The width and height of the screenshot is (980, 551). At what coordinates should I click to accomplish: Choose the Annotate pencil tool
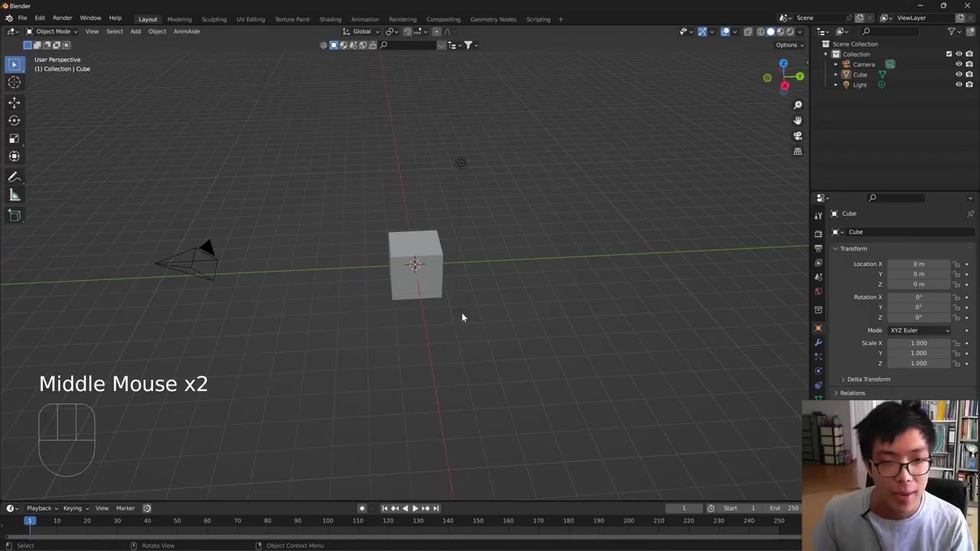[x=14, y=177]
